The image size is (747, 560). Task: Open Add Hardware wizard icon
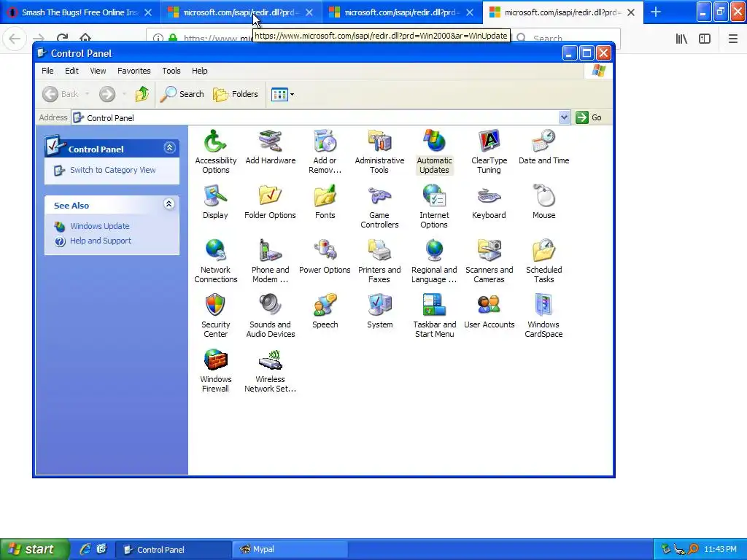tap(270, 147)
